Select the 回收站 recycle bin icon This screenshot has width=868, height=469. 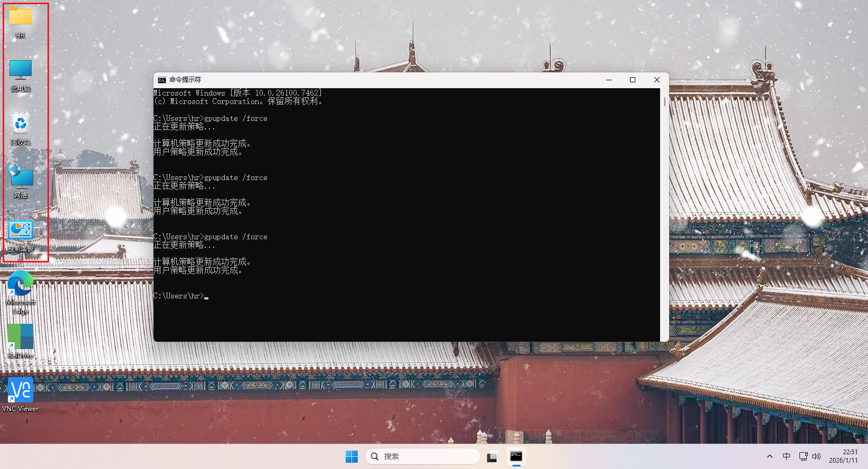[x=21, y=129]
